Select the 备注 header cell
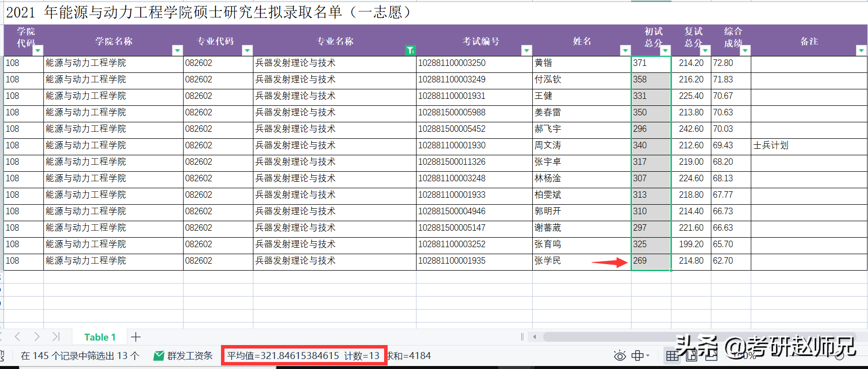This screenshot has height=369, width=868. [809, 40]
